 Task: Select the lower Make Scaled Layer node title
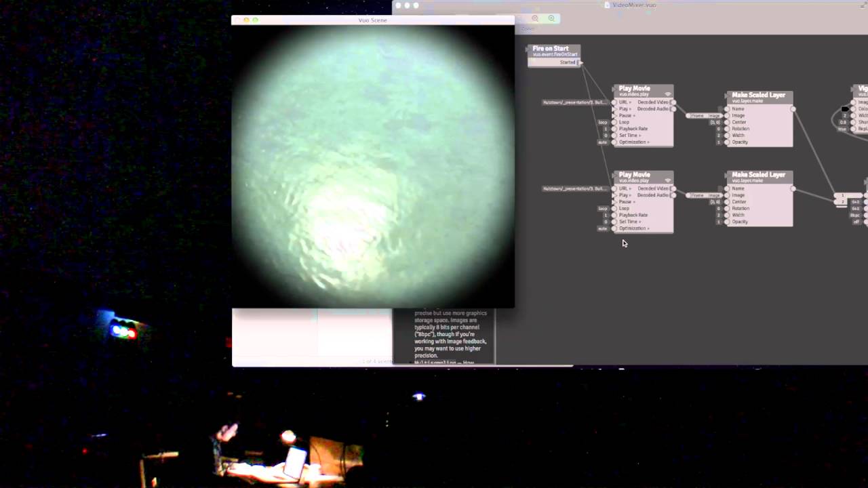coord(758,174)
